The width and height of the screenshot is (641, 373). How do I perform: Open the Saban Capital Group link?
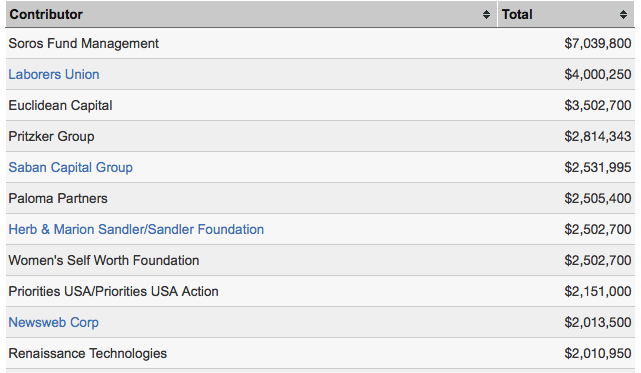(71, 167)
